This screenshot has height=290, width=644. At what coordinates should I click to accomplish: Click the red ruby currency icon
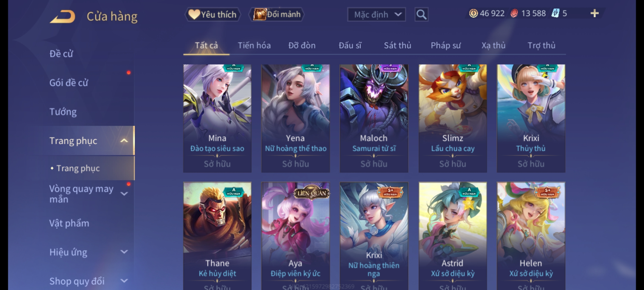pos(514,13)
